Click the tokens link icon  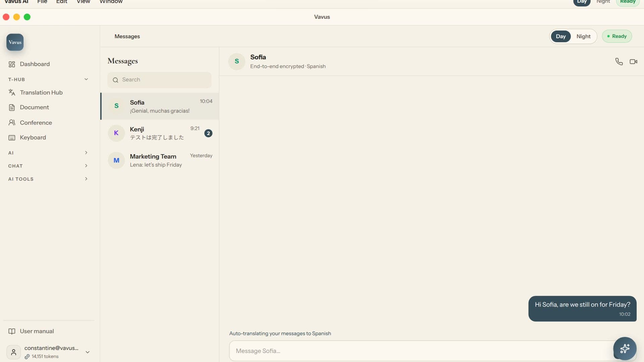click(27, 357)
